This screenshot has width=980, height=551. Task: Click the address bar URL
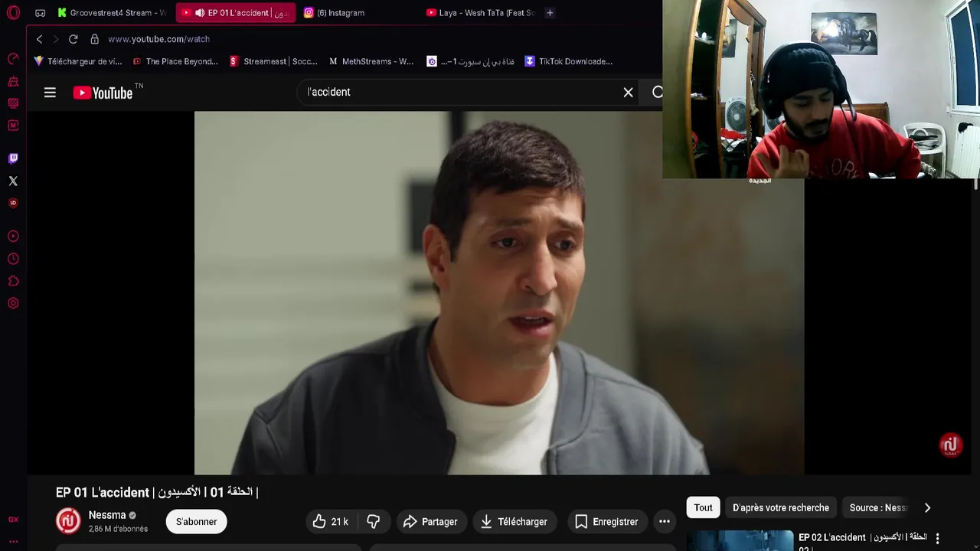click(158, 39)
